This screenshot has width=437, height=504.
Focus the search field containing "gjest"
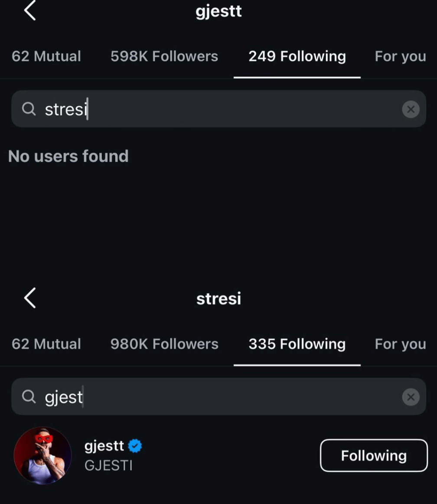tap(217, 397)
